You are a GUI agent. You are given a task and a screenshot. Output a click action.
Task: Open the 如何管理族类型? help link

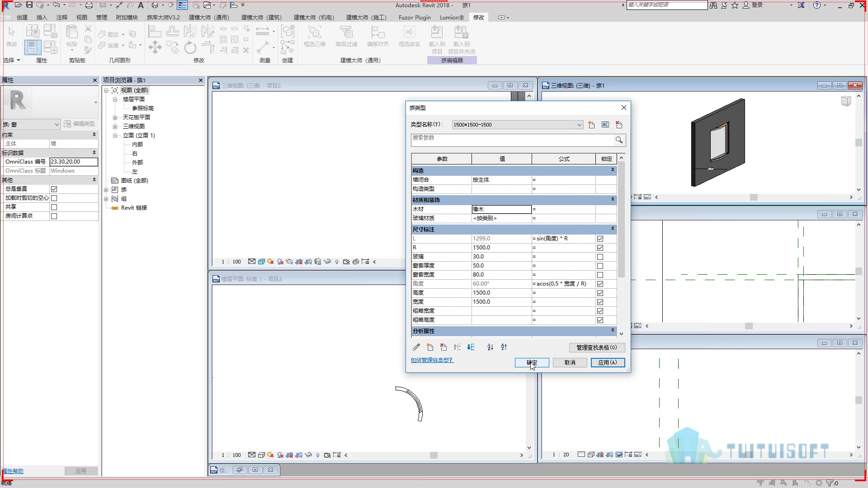click(432, 360)
